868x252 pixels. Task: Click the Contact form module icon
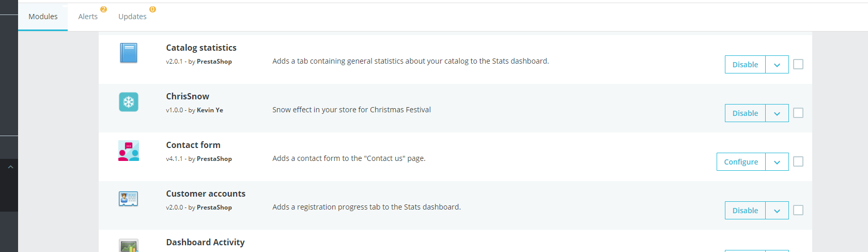point(129,151)
